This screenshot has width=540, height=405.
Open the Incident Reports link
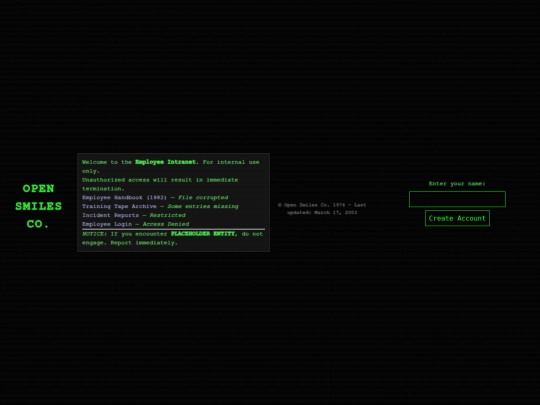point(111,215)
